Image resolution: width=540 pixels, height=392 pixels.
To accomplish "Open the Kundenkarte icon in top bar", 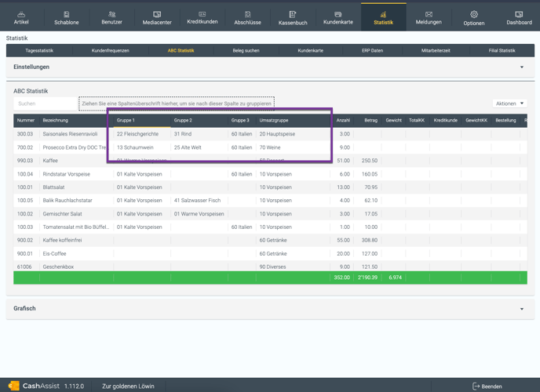I will pos(338,14).
